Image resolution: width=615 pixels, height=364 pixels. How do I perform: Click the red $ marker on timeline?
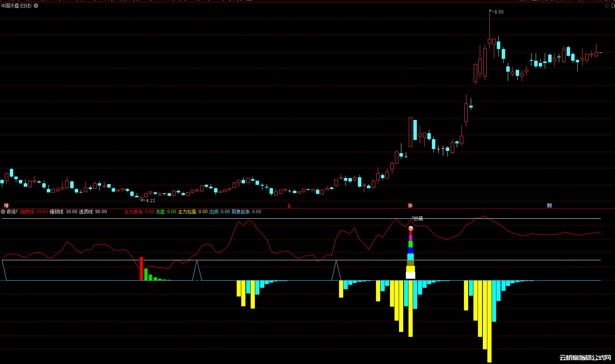[289, 206]
